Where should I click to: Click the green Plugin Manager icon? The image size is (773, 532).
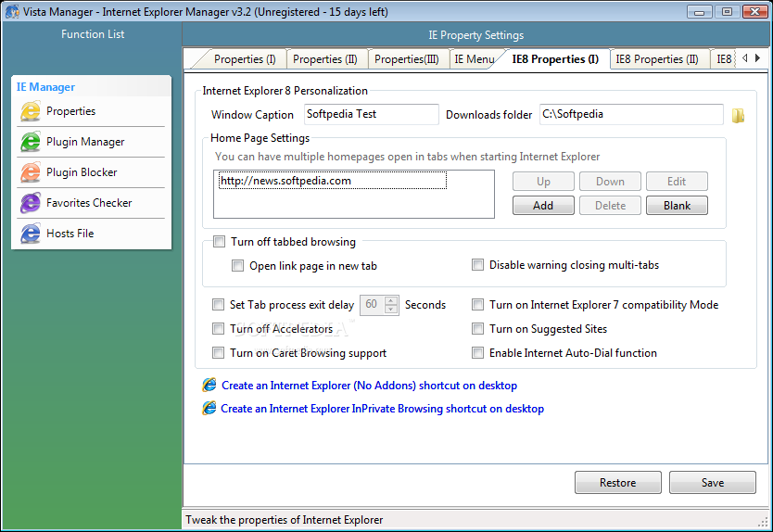click(x=30, y=142)
